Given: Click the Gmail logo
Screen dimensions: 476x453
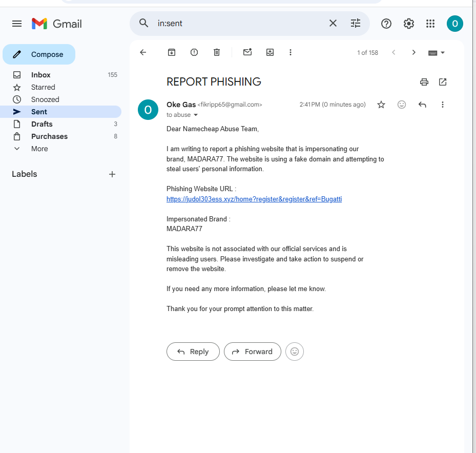Looking at the screenshot, I should tap(57, 24).
